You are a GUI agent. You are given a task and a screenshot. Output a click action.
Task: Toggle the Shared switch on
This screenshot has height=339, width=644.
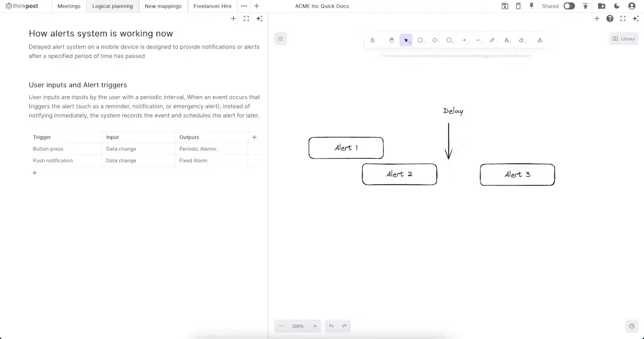pyautogui.click(x=568, y=6)
